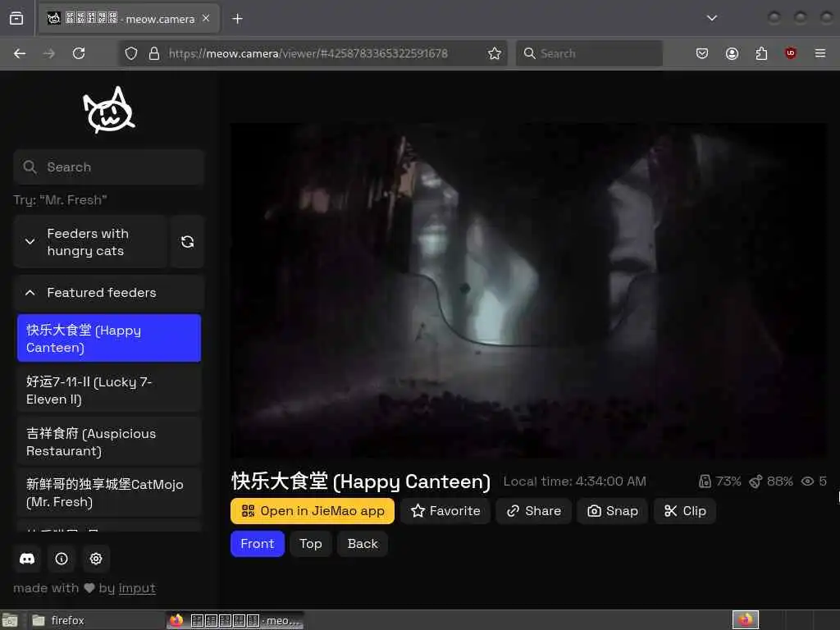The width and height of the screenshot is (840, 630).
Task: Select the Mr. Fresh CatMojo feeder
Action: [x=109, y=493]
